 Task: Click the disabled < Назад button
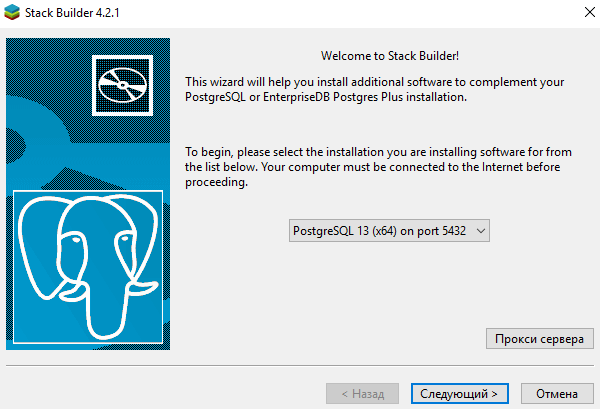(x=362, y=394)
